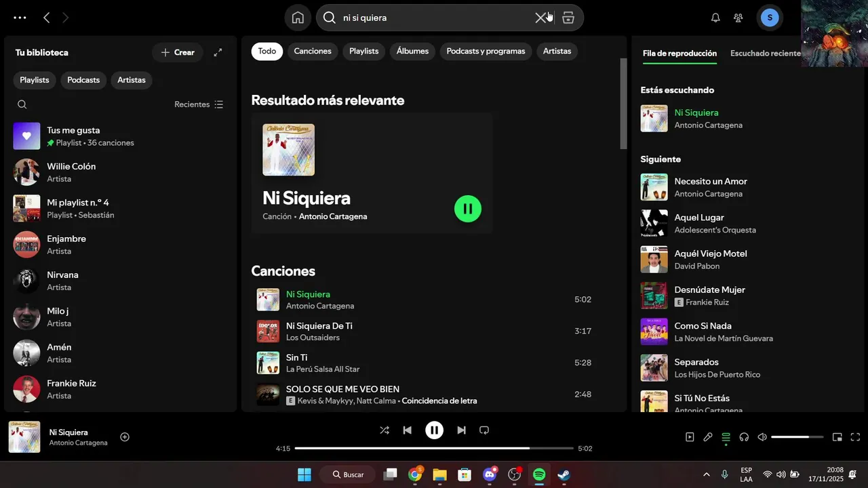Pause playback in the bottom bar
The width and height of the screenshot is (868, 488).
tap(434, 430)
